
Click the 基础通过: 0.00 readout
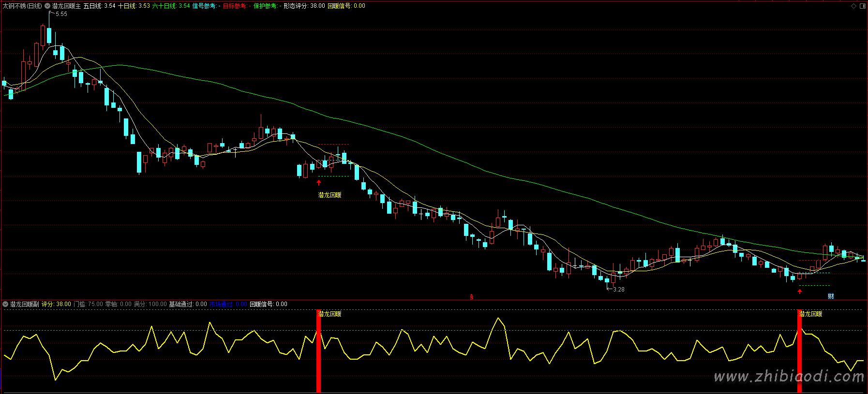click(188, 304)
